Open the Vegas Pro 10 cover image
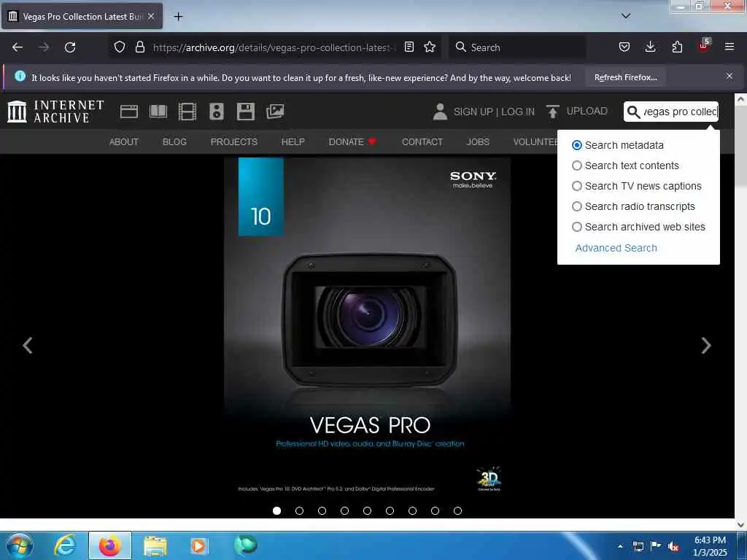Screen dimensions: 747x560 pos(368,330)
